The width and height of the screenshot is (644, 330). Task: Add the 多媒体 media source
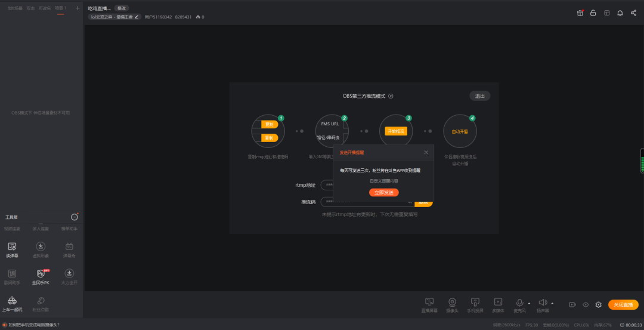[x=498, y=305]
